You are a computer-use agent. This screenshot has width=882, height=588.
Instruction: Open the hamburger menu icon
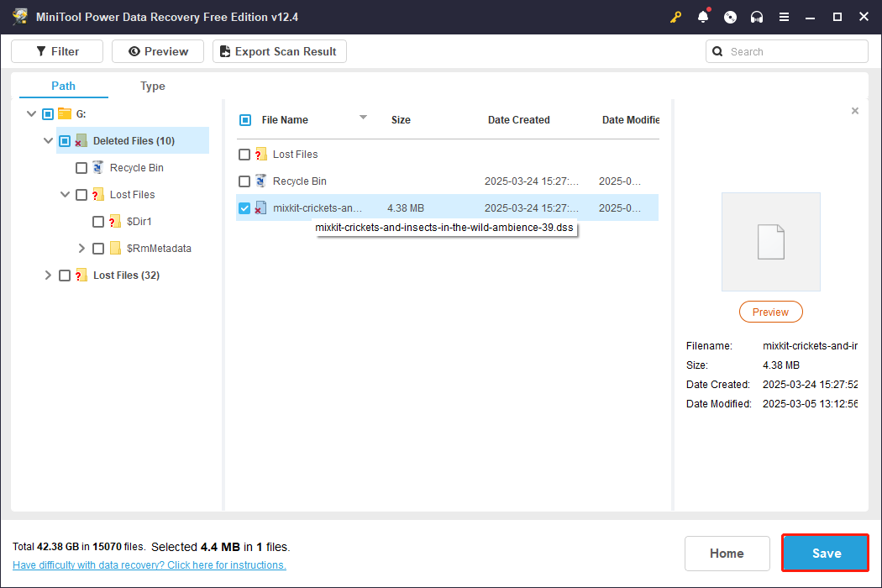784,17
